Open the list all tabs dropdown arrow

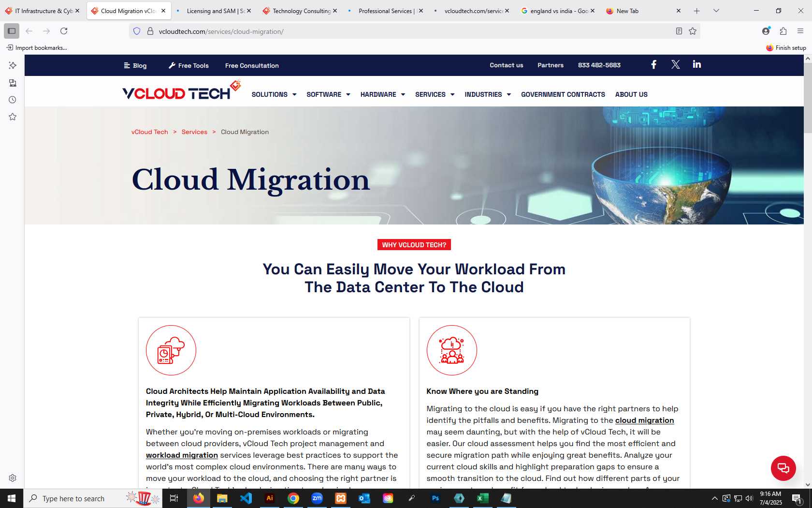(x=716, y=11)
